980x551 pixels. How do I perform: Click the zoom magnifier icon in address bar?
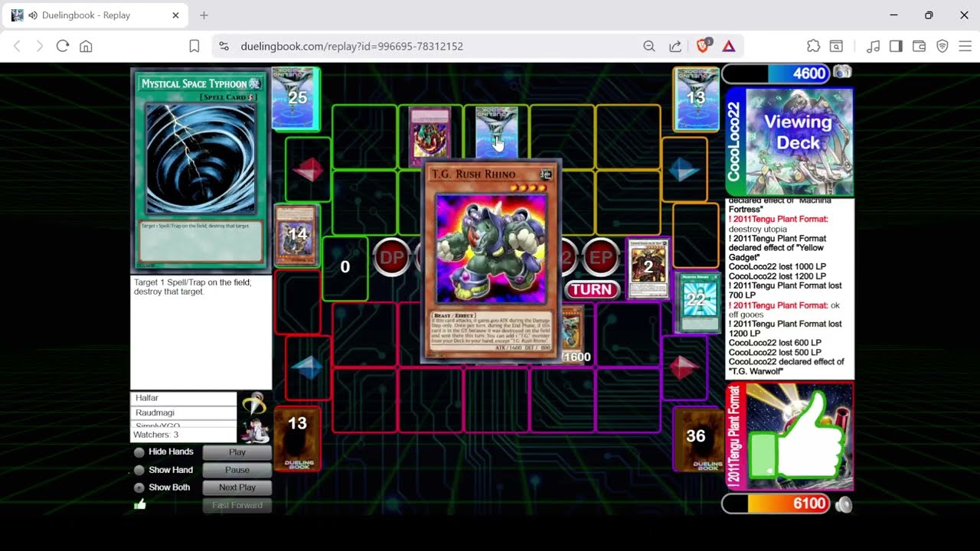tap(649, 47)
